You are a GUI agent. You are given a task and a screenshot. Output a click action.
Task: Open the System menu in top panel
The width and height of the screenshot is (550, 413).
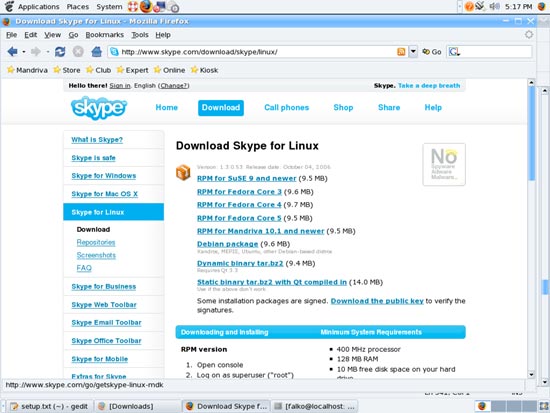109,7
